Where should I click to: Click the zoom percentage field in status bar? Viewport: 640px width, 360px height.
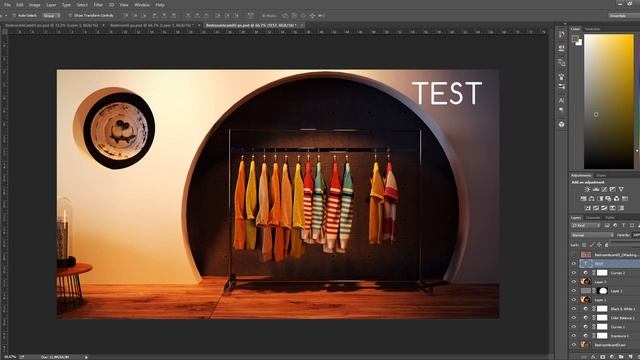point(10,357)
